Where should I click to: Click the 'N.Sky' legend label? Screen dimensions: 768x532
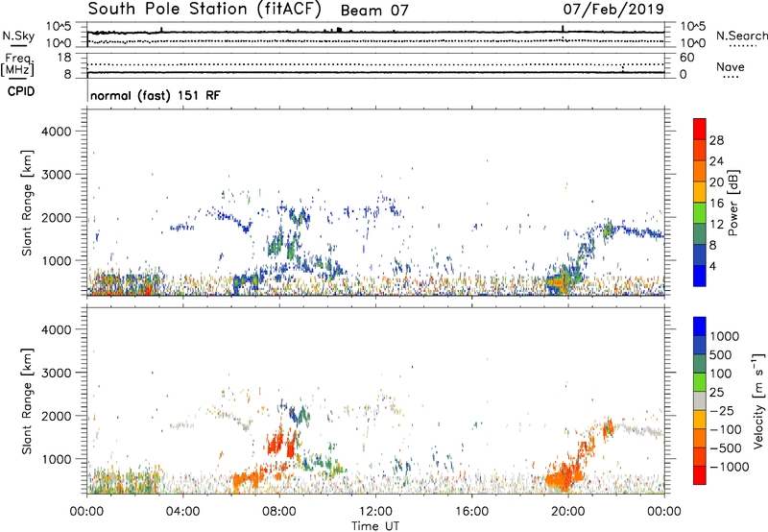tap(18, 36)
